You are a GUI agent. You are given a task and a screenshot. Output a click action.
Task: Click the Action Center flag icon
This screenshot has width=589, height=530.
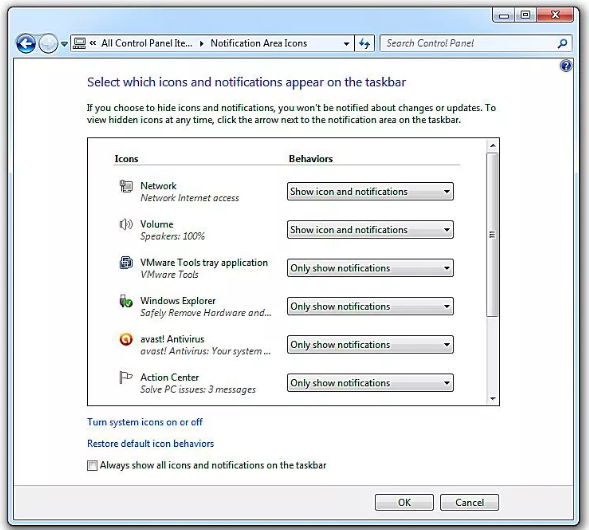click(126, 377)
